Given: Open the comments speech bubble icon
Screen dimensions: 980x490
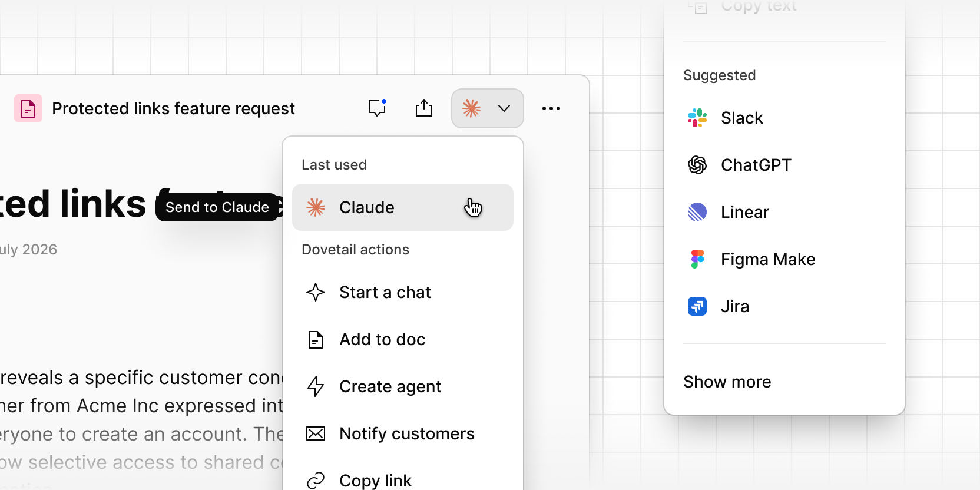Looking at the screenshot, I should coord(377,108).
